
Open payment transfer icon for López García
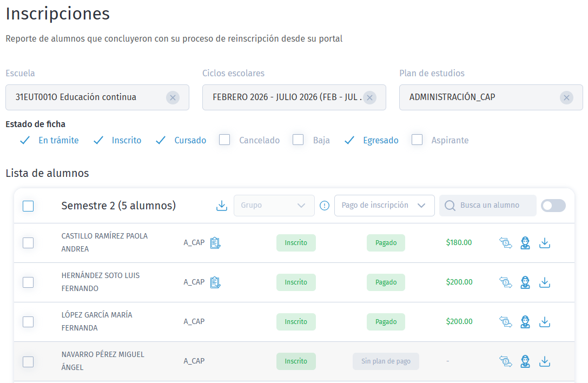pos(505,321)
